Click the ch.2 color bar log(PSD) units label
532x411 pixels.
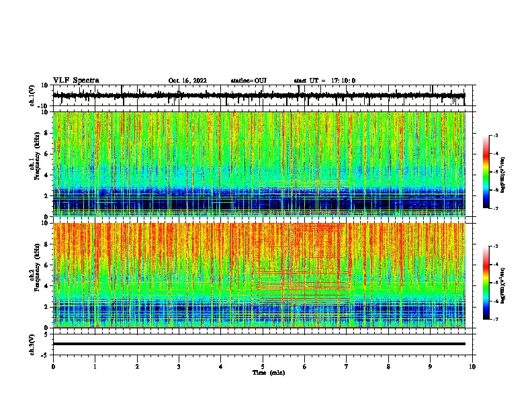(x=503, y=285)
